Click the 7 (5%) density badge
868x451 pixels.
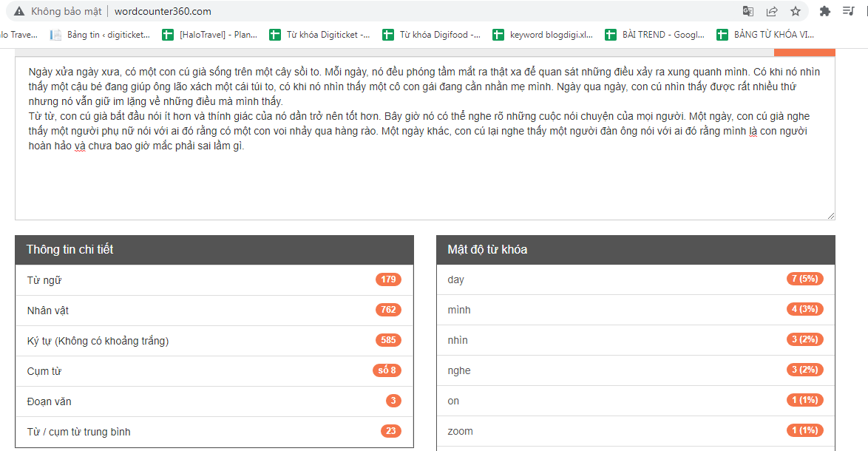tap(805, 278)
